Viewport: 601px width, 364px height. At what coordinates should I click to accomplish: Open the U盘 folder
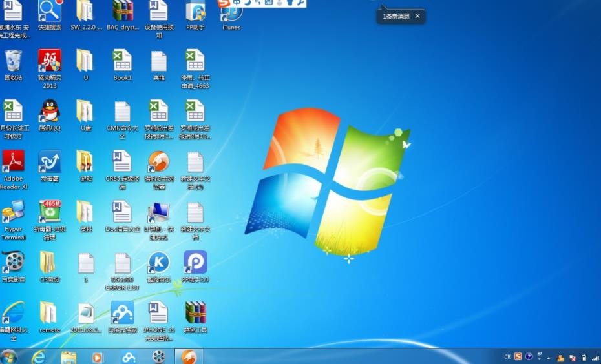85,116
